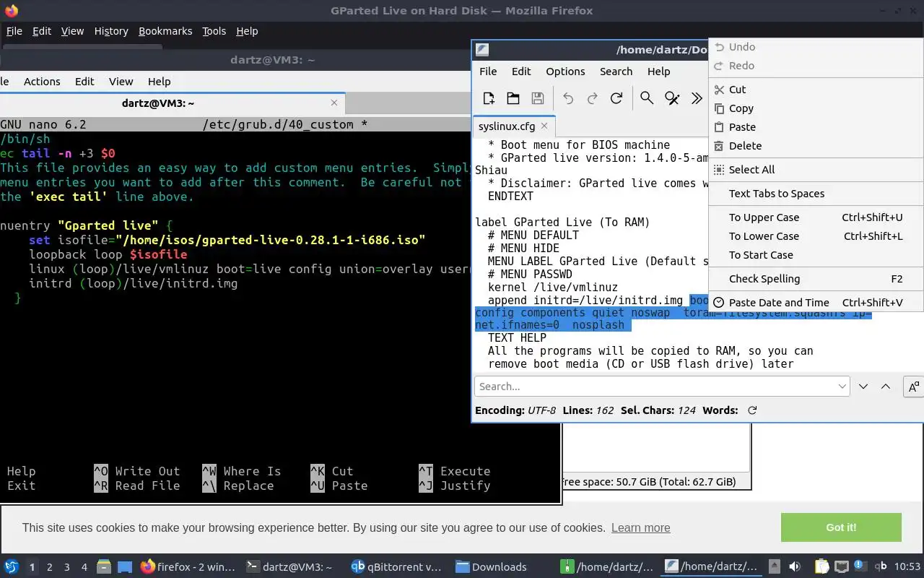The image size is (924, 578).
Task: Go to previous search match arrow
Action: coord(886,387)
